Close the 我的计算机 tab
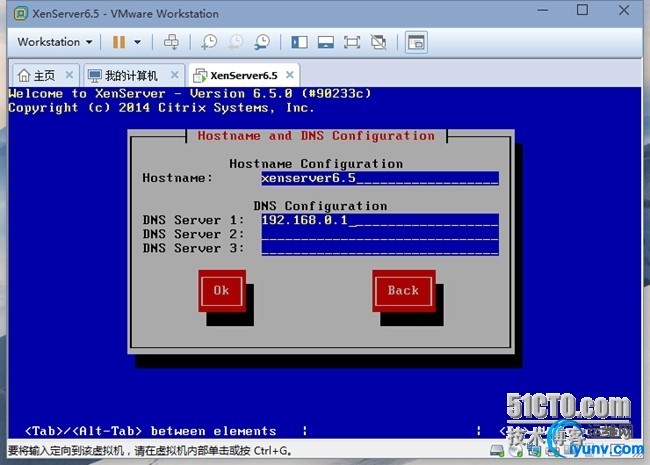The image size is (650, 465). [175, 75]
